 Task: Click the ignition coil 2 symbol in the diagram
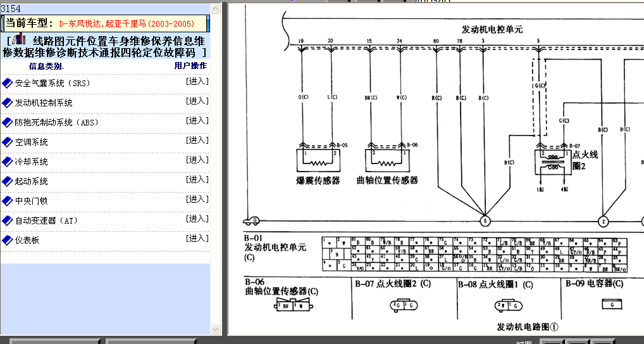click(x=552, y=162)
